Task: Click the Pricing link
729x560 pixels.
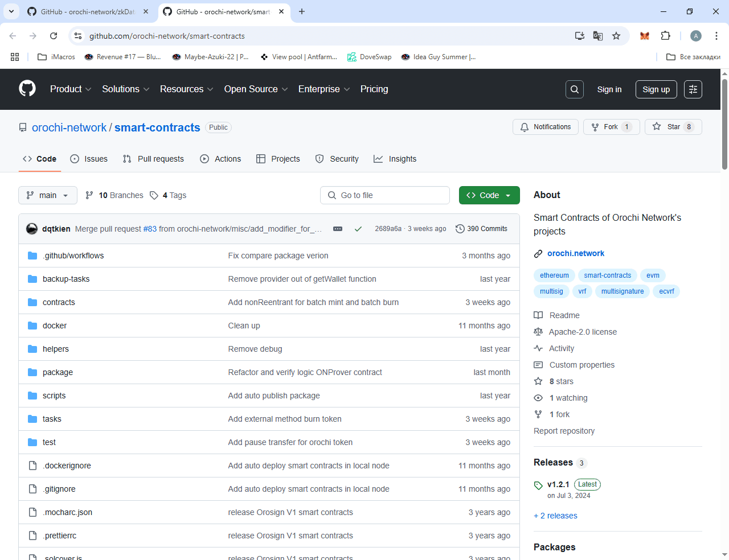Action: coord(374,89)
